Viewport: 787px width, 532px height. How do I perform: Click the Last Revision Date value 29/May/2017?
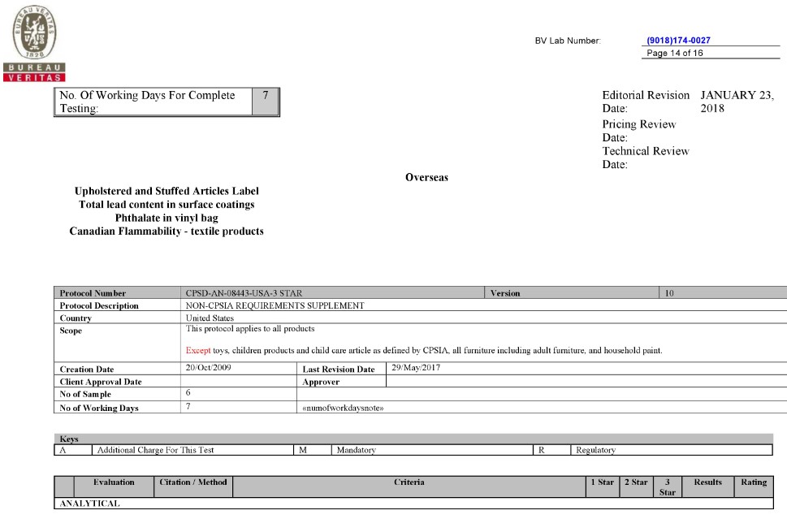click(415, 368)
